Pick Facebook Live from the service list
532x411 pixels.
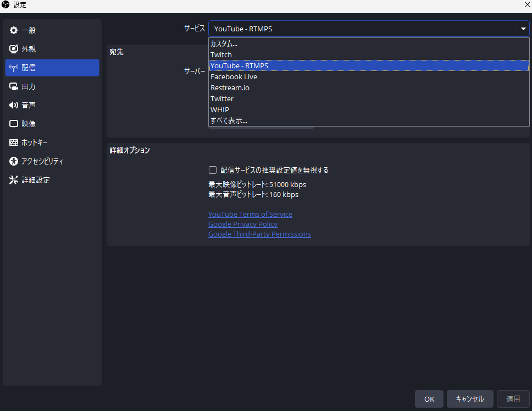tap(234, 76)
